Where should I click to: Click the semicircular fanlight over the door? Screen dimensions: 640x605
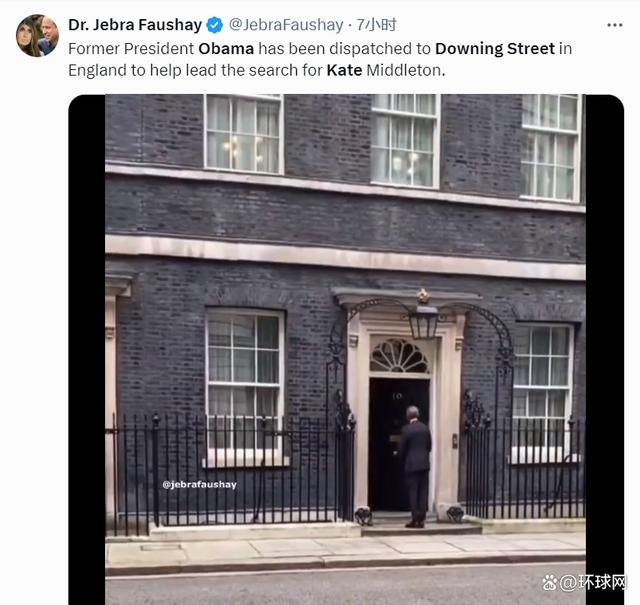click(x=399, y=356)
